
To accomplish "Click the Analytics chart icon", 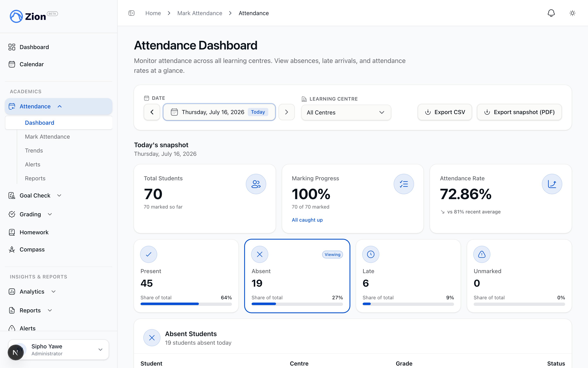I will pyautogui.click(x=12, y=292).
